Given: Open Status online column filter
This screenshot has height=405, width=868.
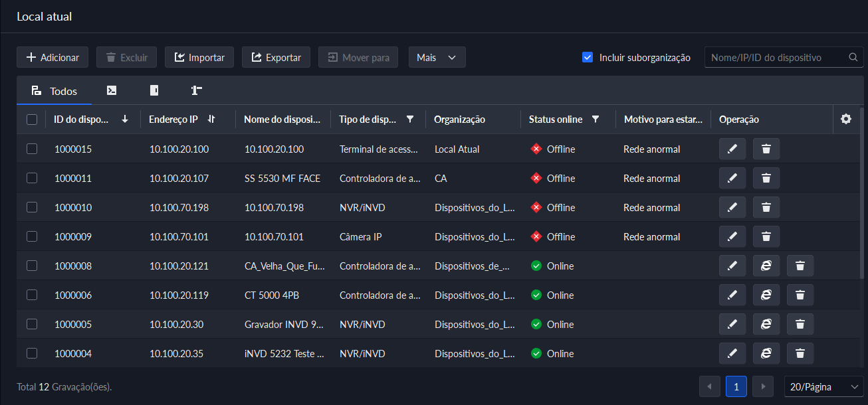Looking at the screenshot, I should [x=596, y=120].
